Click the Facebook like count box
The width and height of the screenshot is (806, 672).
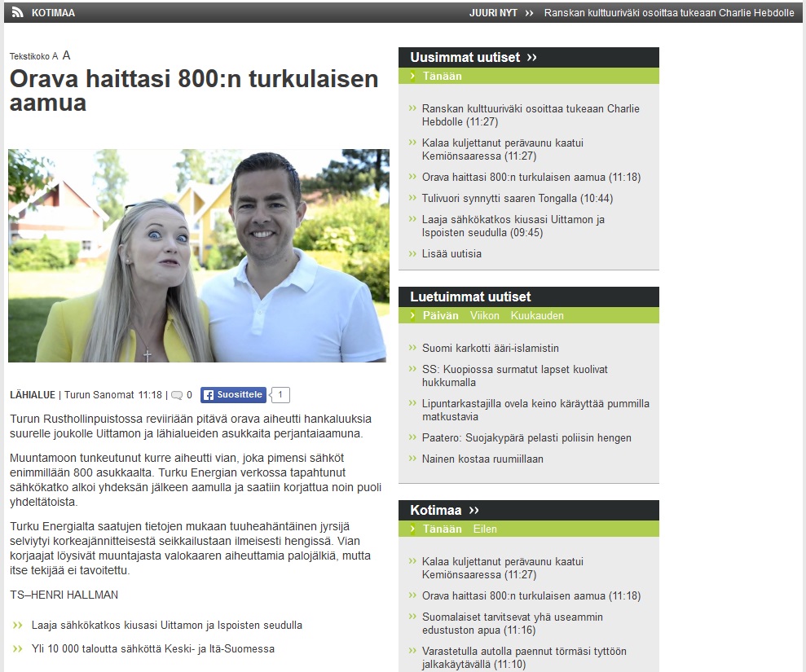point(280,395)
